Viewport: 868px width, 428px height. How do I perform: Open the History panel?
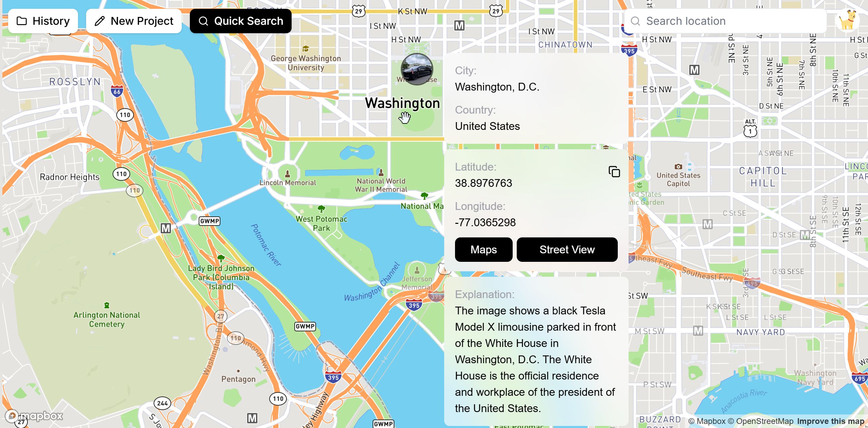click(43, 21)
